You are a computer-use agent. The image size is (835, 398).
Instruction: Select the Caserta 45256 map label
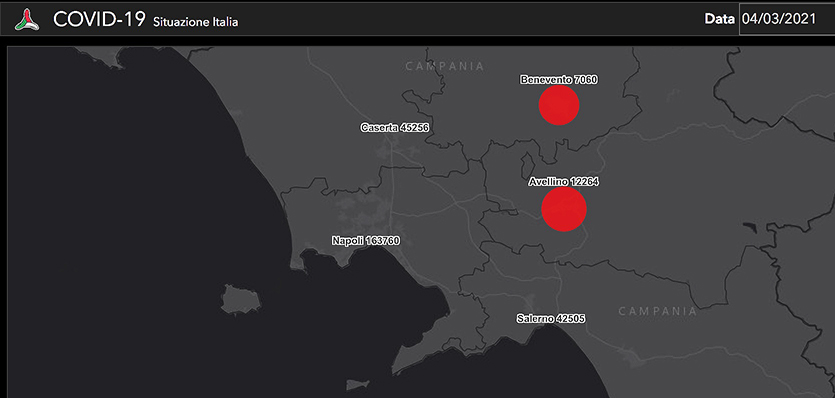395,128
